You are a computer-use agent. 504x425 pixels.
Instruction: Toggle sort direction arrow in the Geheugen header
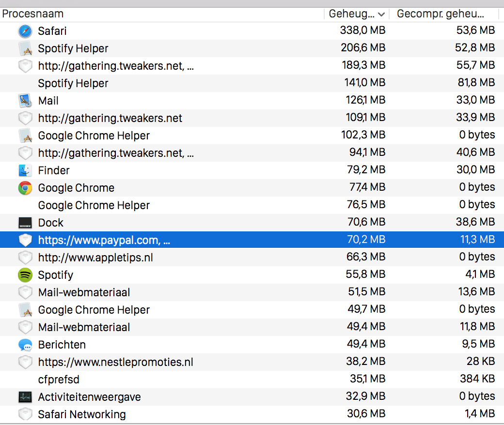(381, 14)
